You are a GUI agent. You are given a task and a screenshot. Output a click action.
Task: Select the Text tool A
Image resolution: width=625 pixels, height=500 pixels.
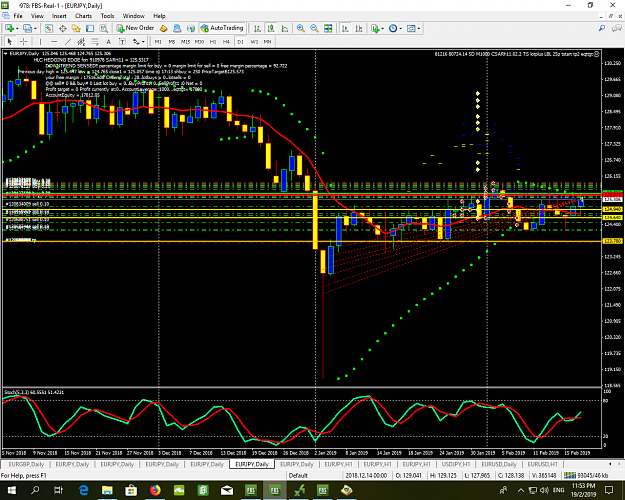[x=108, y=41]
